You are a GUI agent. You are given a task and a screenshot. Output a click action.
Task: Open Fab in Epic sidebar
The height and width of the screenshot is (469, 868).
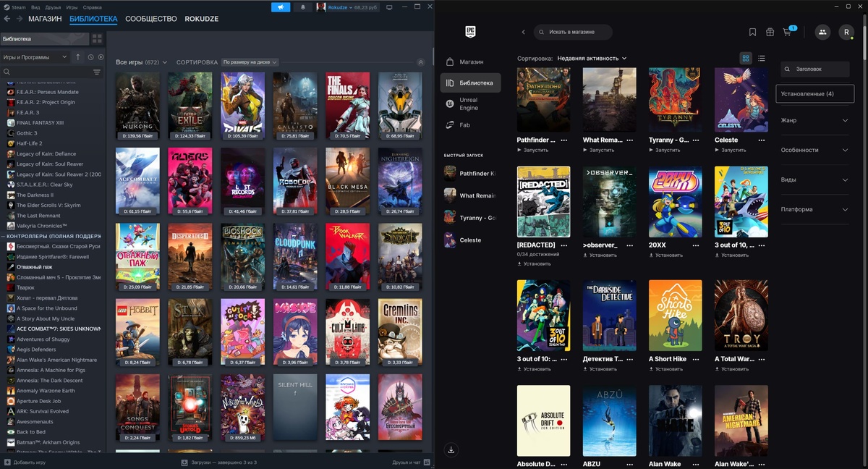pyautogui.click(x=470, y=124)
